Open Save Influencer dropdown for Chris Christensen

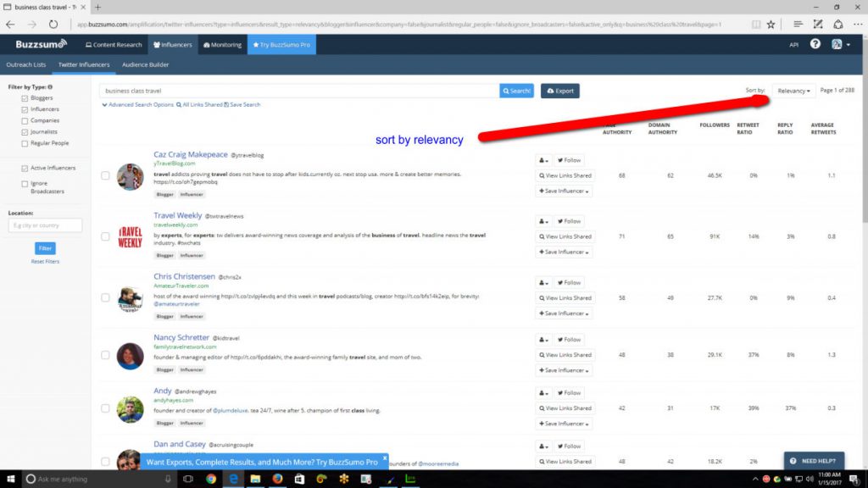[x=564, y=313]
